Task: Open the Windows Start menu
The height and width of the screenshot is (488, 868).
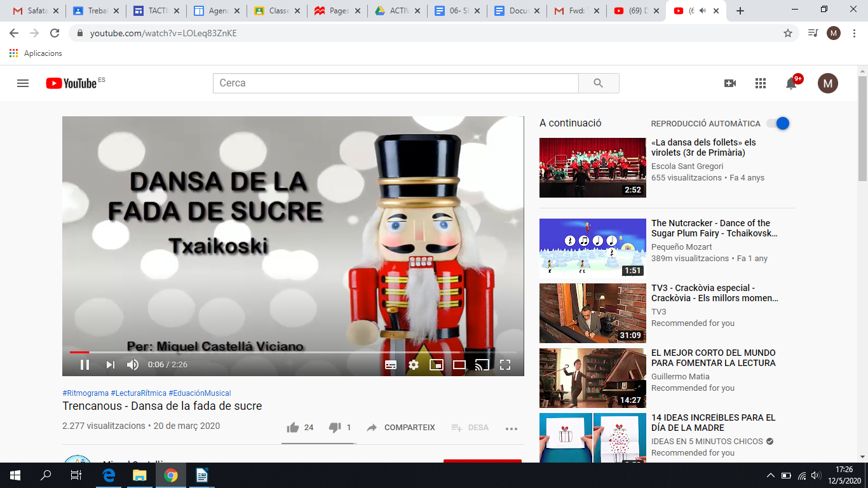Action: [15, 475]
